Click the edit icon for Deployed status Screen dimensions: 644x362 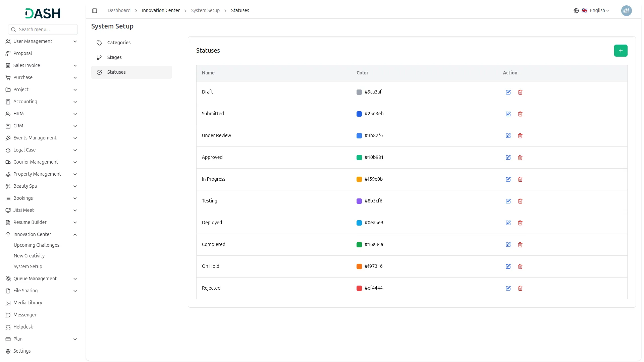pos(508,223)
